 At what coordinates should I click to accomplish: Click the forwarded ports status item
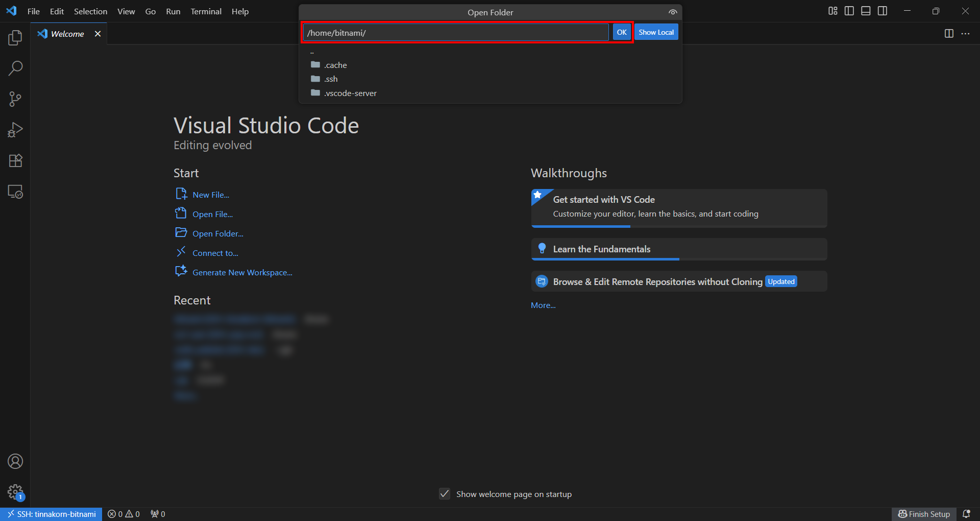coord(158,514)
